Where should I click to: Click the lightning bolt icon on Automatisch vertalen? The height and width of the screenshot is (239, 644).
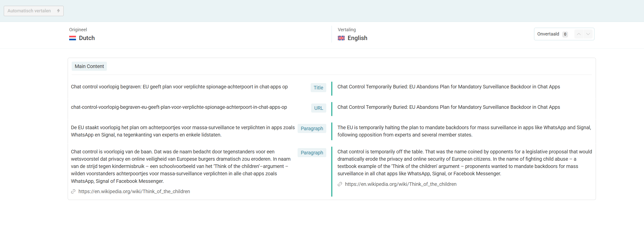pos(58,11)
